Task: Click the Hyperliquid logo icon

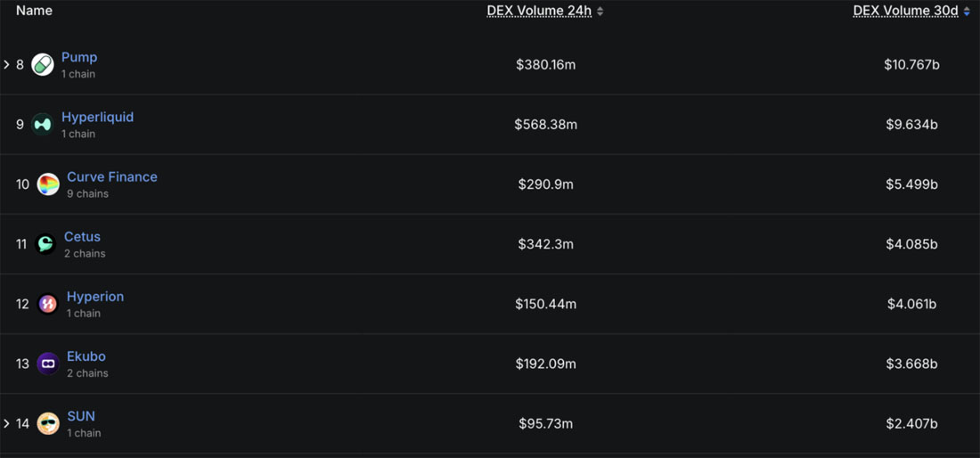Action: point(43,125)
